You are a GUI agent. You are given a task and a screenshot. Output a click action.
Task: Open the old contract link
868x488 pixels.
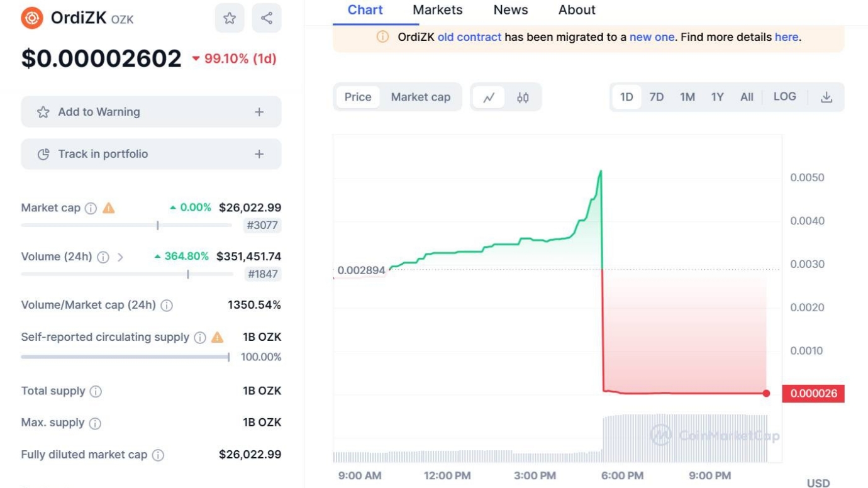(x=469, y=37)
